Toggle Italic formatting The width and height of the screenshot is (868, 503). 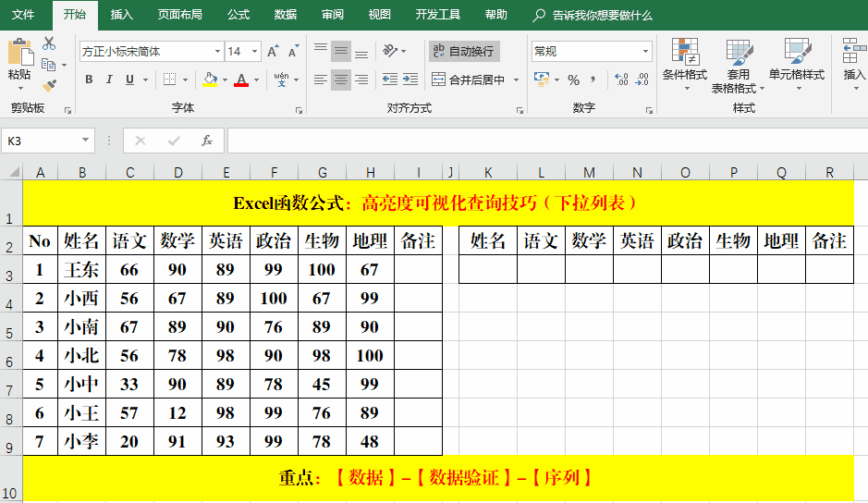[x=109, y=80]
